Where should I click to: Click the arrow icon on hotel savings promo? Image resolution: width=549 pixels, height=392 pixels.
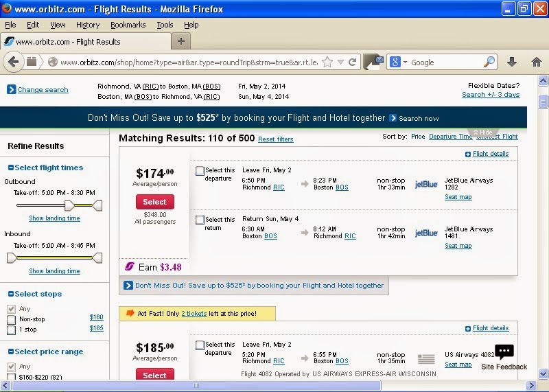(128, 285)
